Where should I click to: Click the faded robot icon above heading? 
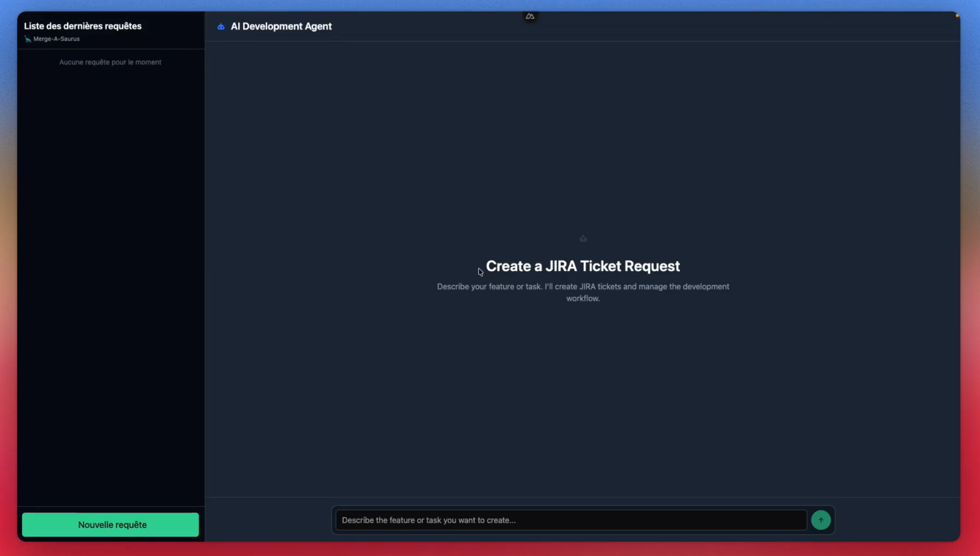(583, 239)
